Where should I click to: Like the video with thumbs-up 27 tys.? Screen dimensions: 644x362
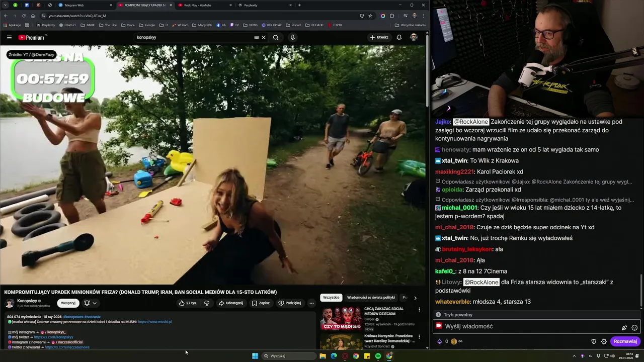tap(188, 303)
